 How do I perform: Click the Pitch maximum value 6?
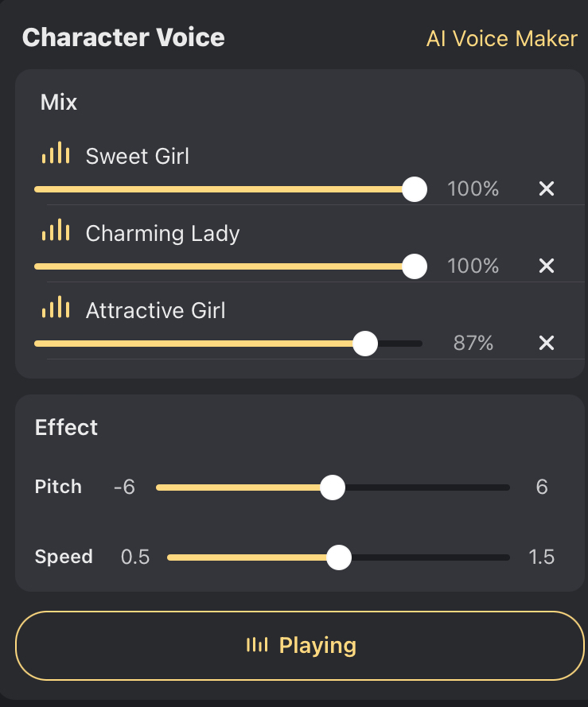(542, 488)
